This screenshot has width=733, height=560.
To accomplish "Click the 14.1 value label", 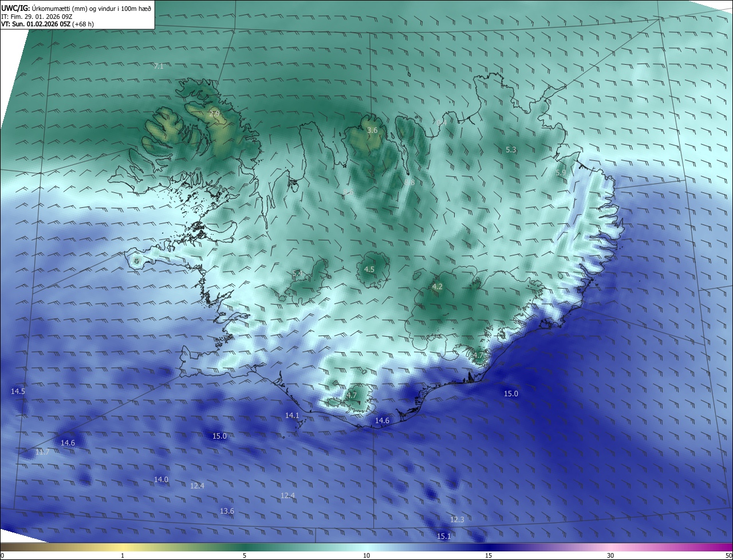I will [293, 415].
